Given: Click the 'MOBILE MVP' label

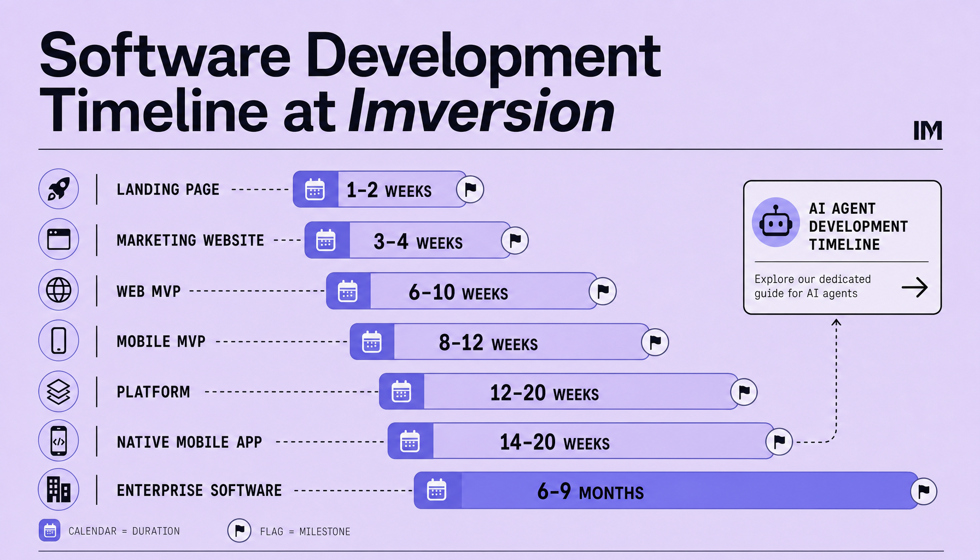Looking at the screenshot, I should [161, 341].
